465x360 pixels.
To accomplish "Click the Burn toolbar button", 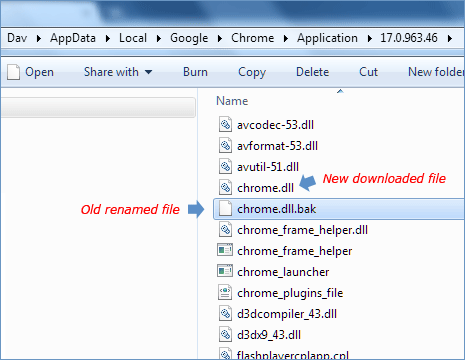I will (195, 72).
